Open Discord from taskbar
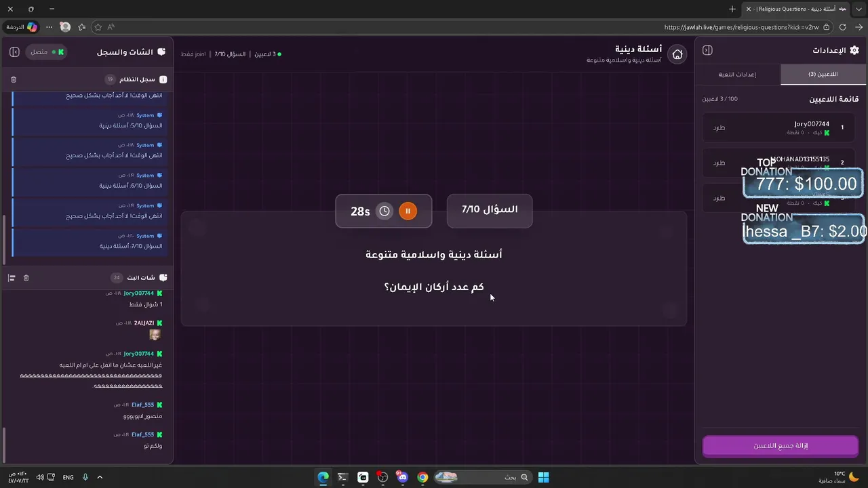 [x=403, y=477]
